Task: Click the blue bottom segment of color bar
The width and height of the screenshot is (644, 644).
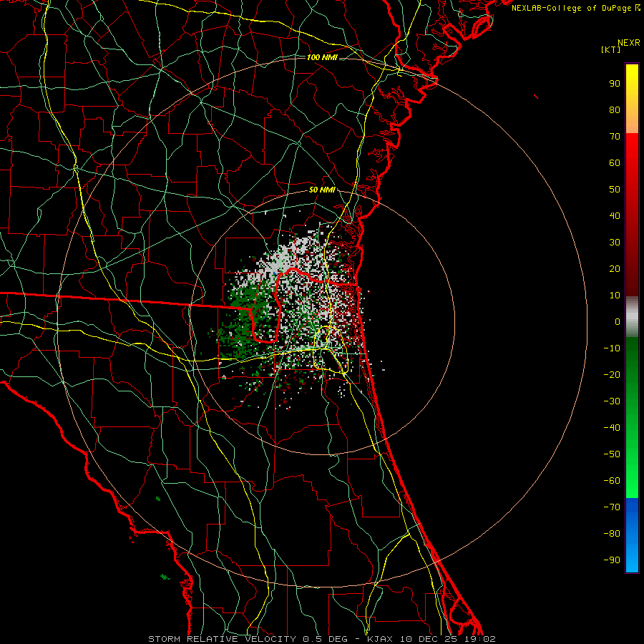Action: tap(632, 535)
